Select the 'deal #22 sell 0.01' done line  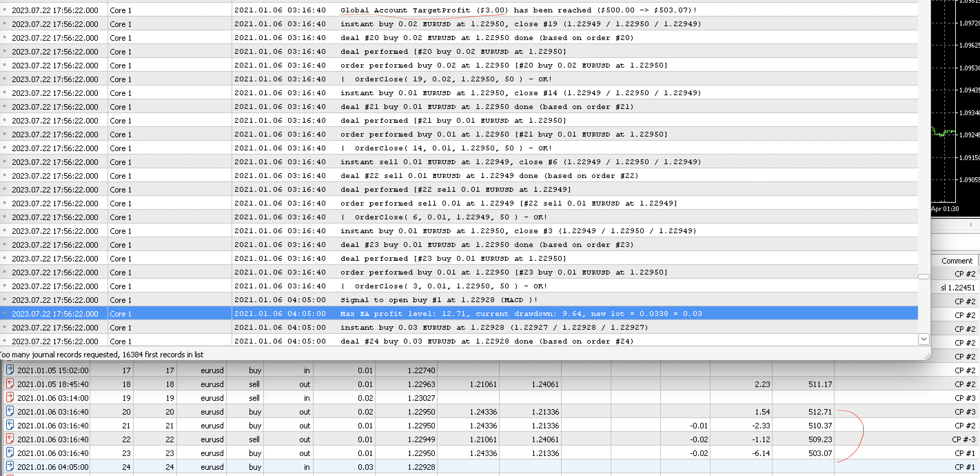point(459,176)
